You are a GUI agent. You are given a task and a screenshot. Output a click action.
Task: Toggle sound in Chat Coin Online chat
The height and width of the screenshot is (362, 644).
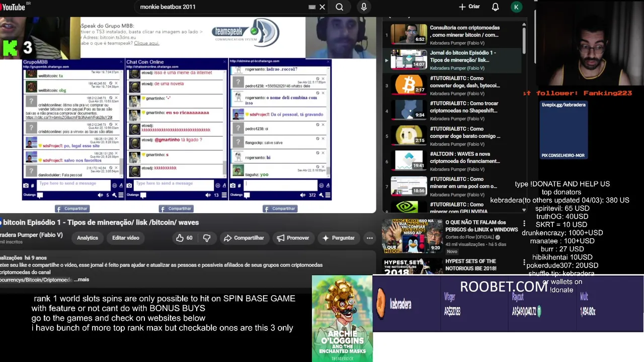tap(208, 195)
